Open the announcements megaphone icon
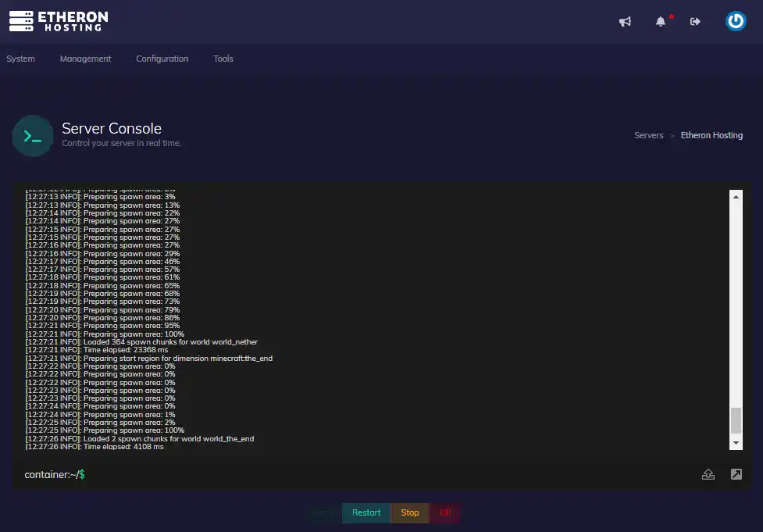Image resolution: width=763 pixels, height=532 pixels. click(x=625, y=22)
